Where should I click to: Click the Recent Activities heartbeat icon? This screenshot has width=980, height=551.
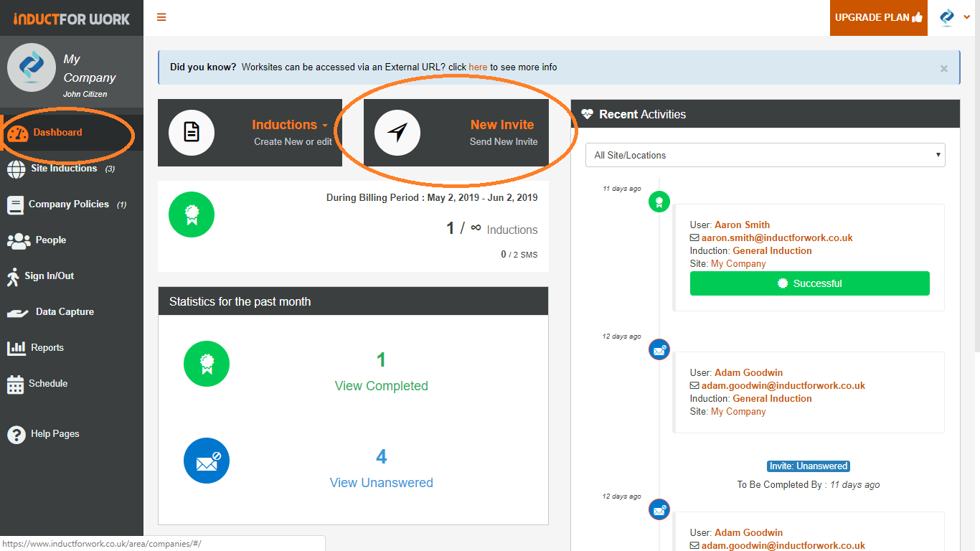tap(588, 114)
